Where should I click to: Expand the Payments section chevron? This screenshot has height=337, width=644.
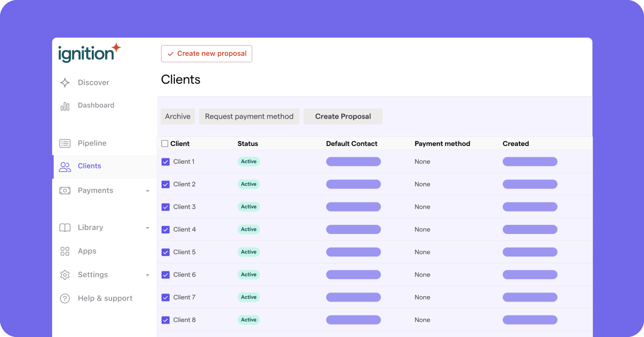148,190
